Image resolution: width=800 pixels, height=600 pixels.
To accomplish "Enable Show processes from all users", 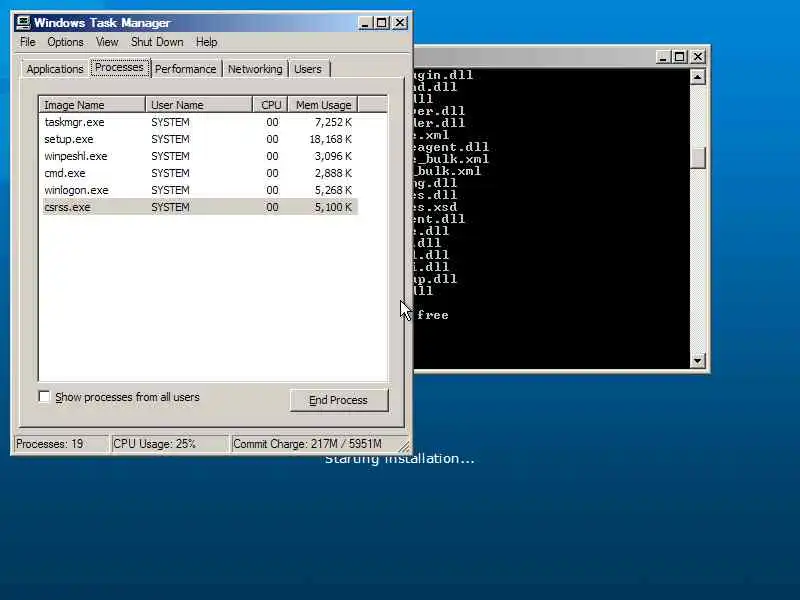I will click(44, 396).
